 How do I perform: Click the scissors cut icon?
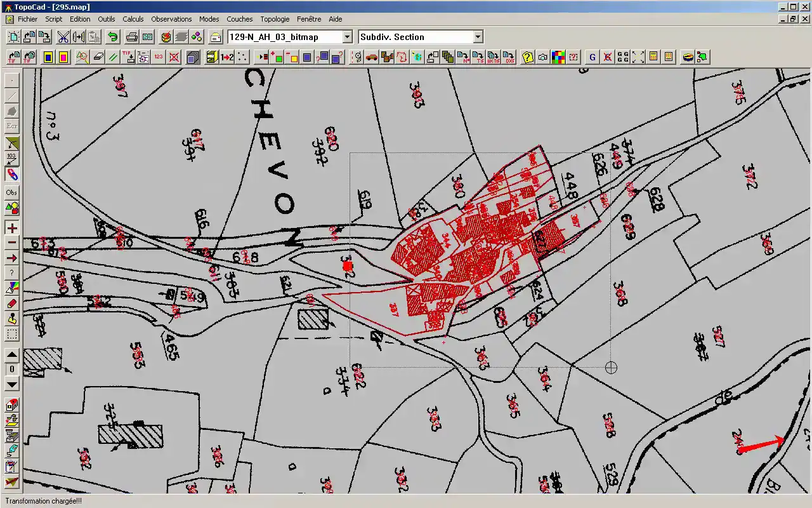click(63, 37)
